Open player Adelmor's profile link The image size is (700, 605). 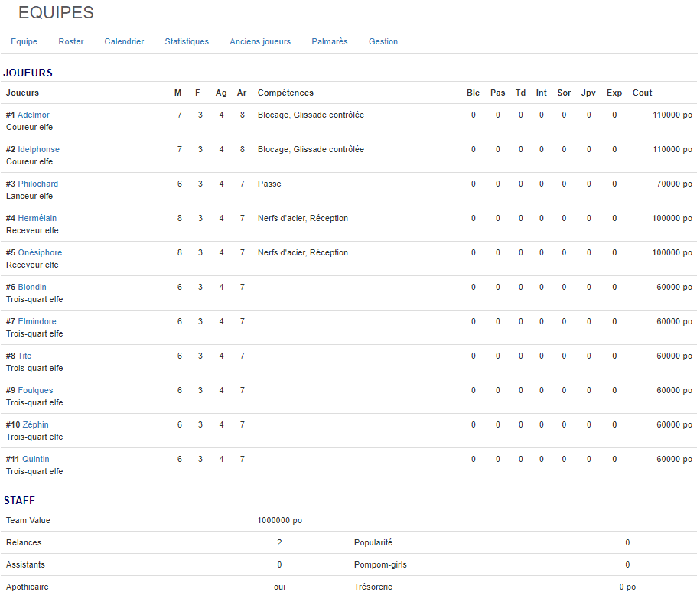point(34,115)
